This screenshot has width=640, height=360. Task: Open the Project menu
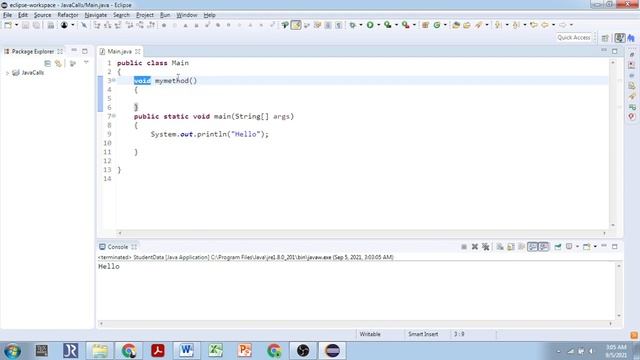tap(145, 15)
